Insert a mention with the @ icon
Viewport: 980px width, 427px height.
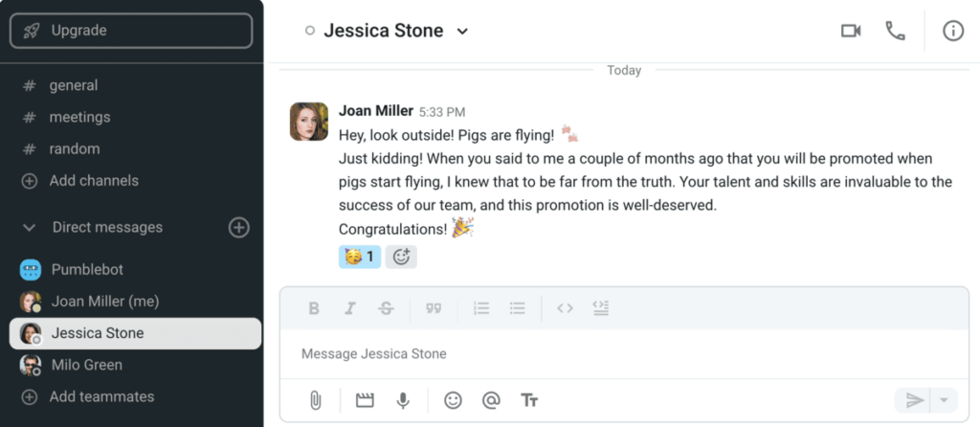pyautogui.click(x=491, y=400)
